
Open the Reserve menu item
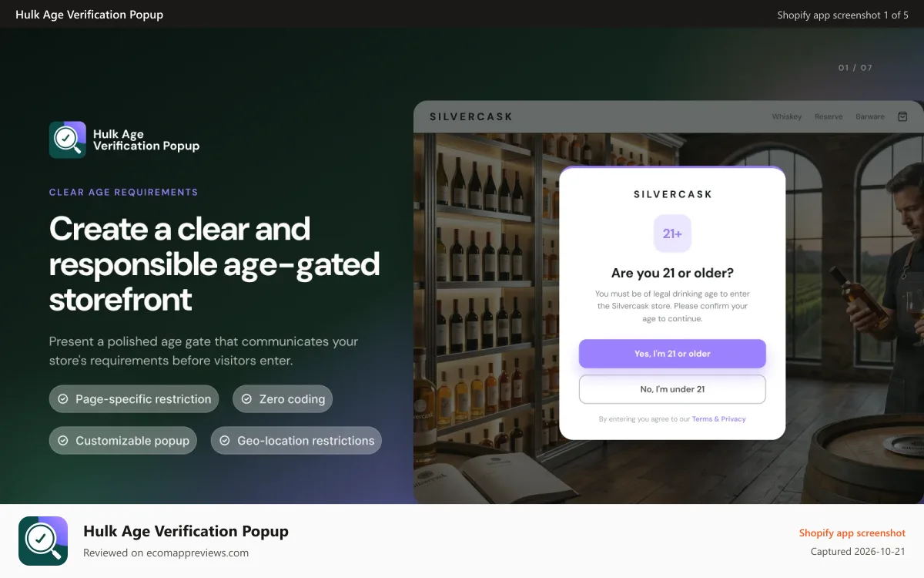tap(829, 116)
